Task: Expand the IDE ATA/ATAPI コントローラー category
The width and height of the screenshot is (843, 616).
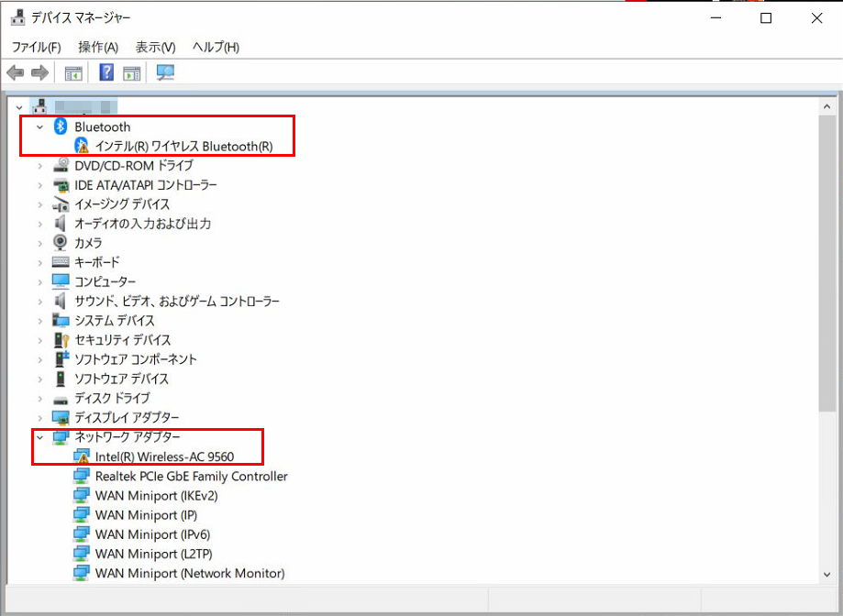Action: (39, 185)
